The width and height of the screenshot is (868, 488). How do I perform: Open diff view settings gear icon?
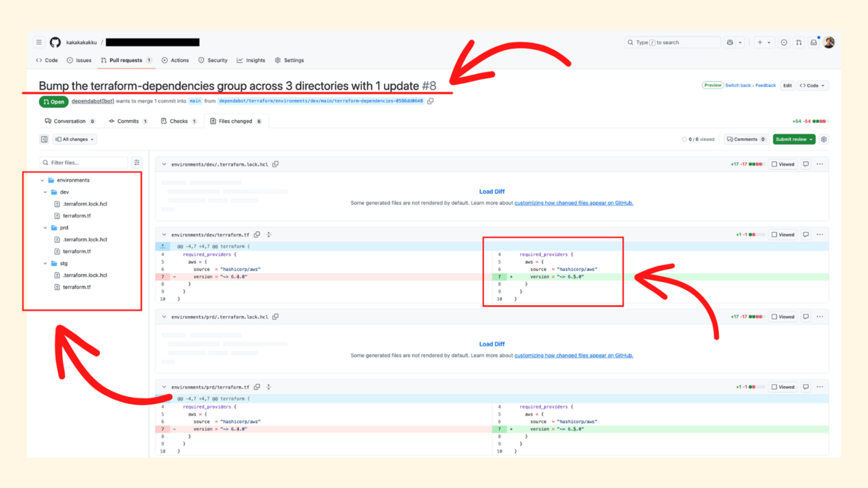pos(824,140)
